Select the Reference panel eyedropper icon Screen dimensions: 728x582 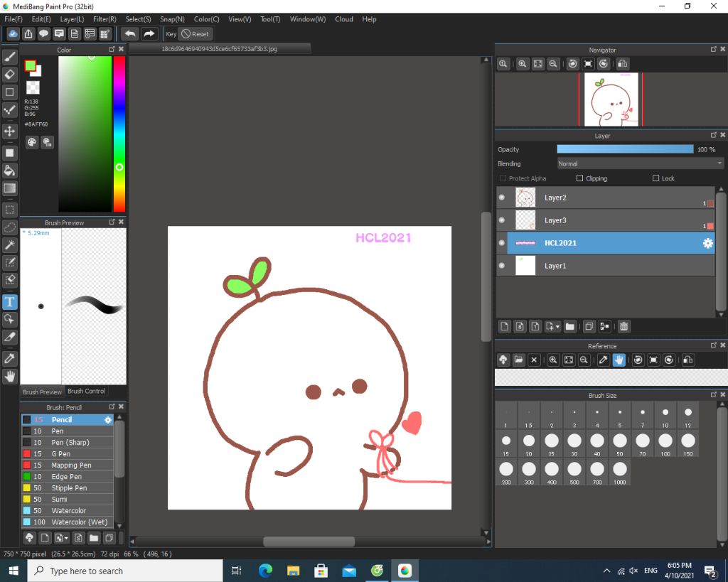coord(603,360)
